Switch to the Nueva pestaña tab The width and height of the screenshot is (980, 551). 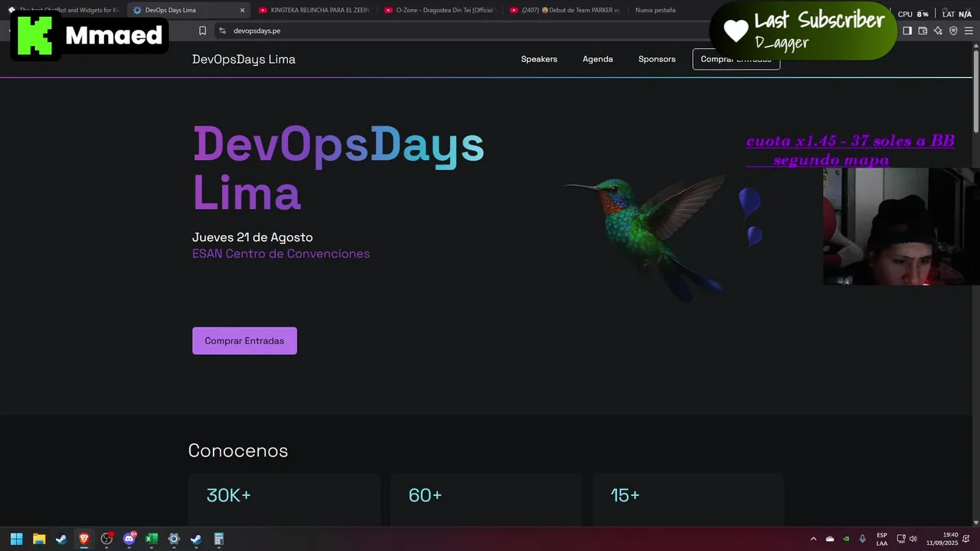click(655, 10)
